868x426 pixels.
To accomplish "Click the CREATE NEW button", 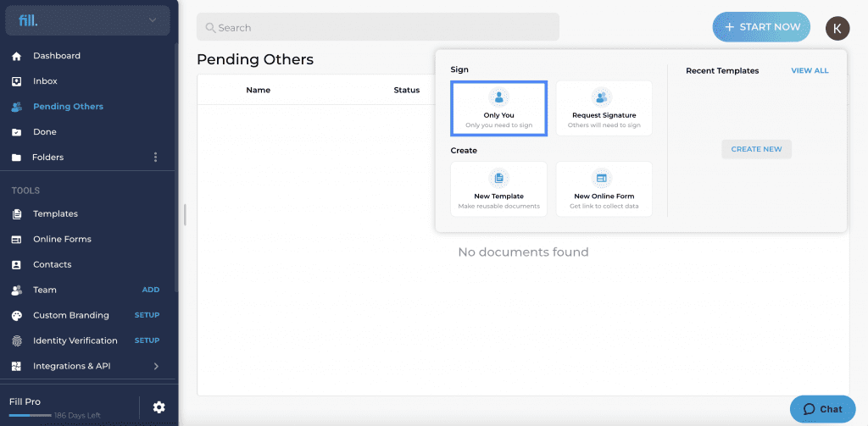I will [756, 149].
